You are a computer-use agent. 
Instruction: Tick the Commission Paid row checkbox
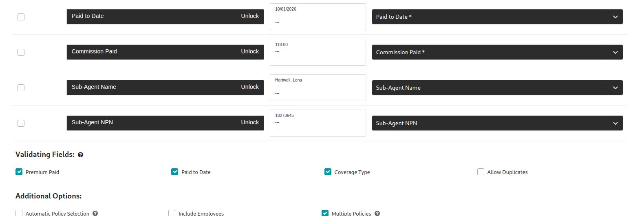[21, 52]
